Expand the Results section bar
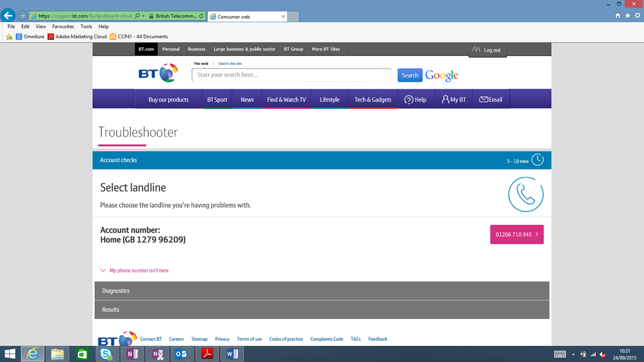The width and height of the screenshot is (644, 362). click(x=322, y=309)
